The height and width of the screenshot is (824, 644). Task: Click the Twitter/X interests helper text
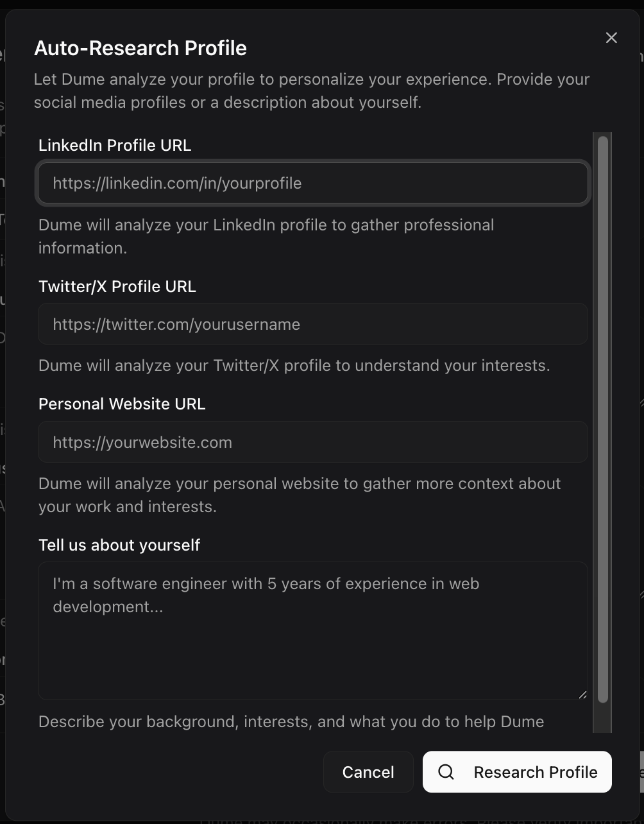[x=294, y=365]
